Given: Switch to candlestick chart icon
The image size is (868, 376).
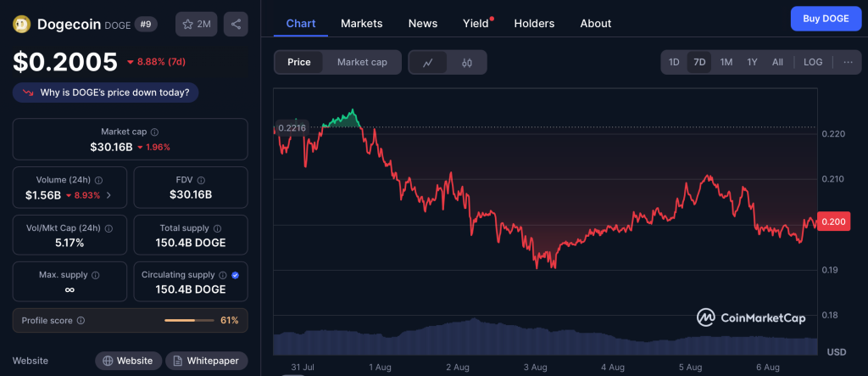Looking at the screenshot, I should (467, 62).
